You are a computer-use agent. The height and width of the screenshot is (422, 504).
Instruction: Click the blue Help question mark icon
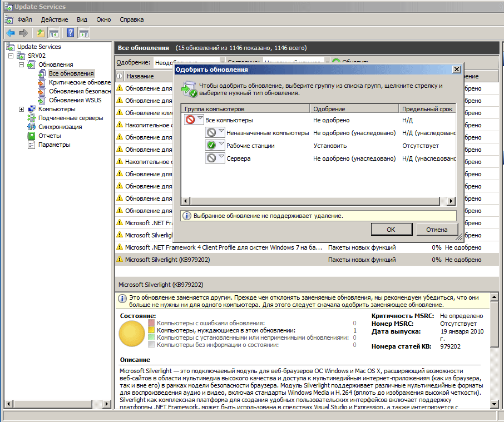[x=71, y=33]
